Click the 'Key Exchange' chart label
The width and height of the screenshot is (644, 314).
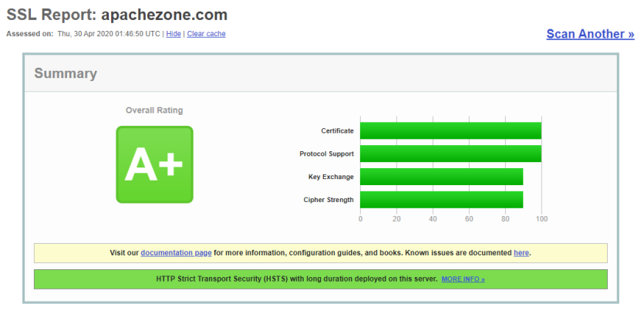pyautogui.click(x=331, y=177)
